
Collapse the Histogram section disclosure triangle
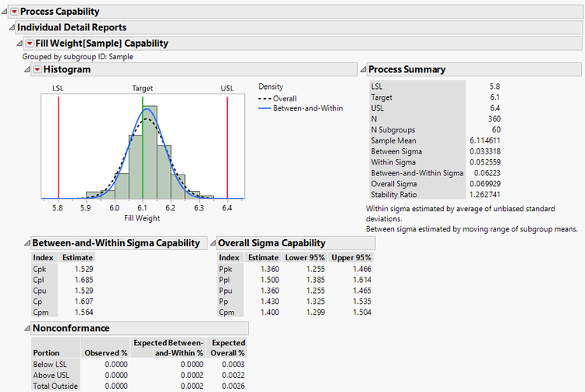click(x=27, y=70)
